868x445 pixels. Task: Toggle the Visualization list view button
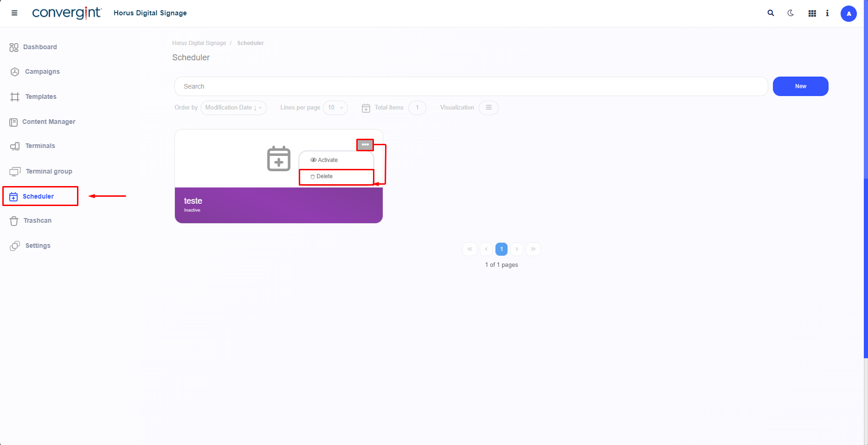point(489,108)
